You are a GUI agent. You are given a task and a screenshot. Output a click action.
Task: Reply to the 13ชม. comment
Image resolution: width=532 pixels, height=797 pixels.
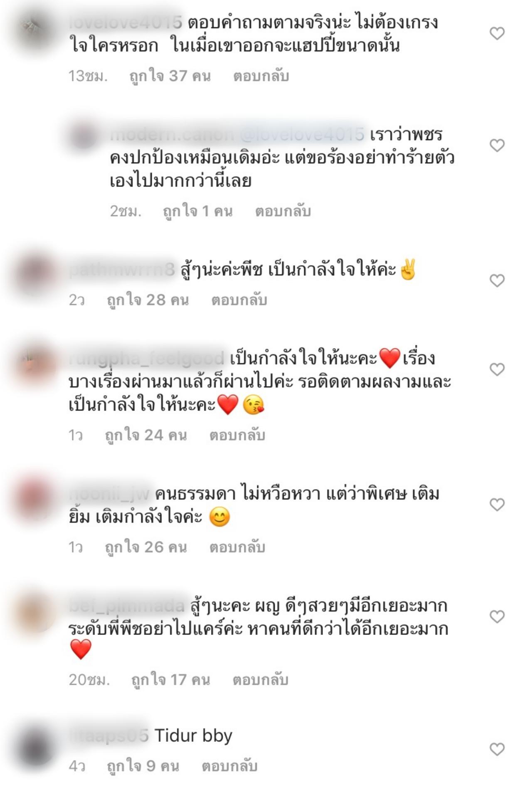pyautogui.click(x=261, y=76)
